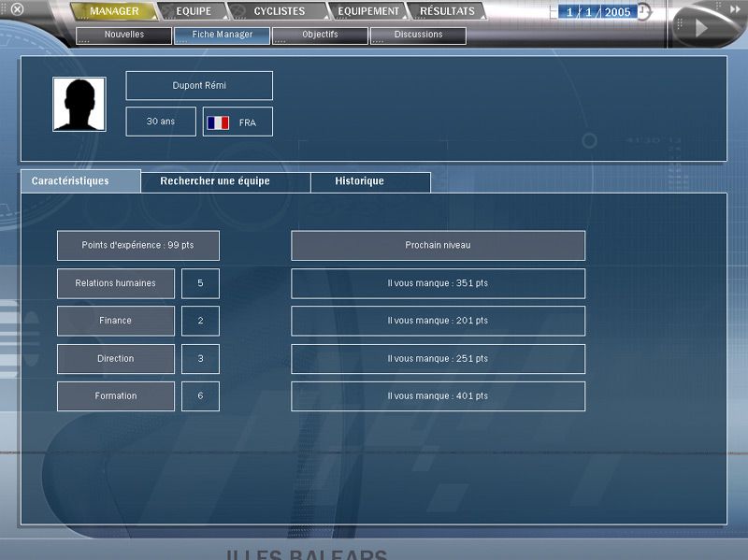Open the EQUIPEMENT main menu
The height and width of the screenshot is (560, 748).
[368, 11]
